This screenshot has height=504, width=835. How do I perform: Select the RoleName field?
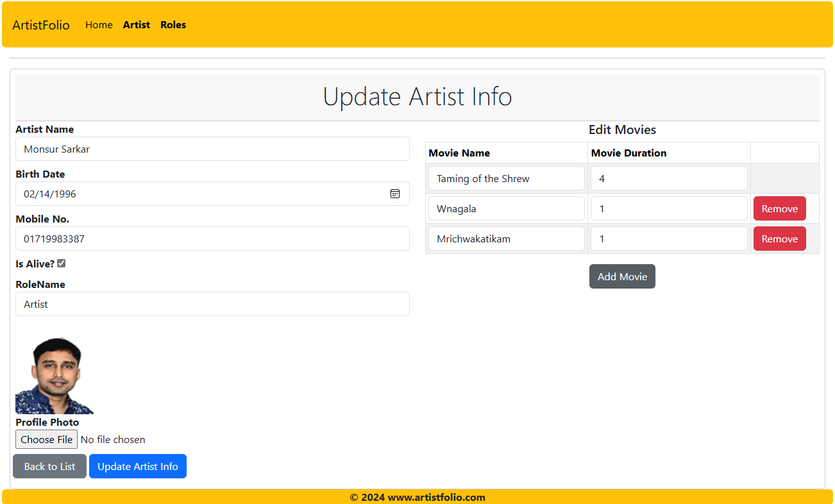(212, 304)
